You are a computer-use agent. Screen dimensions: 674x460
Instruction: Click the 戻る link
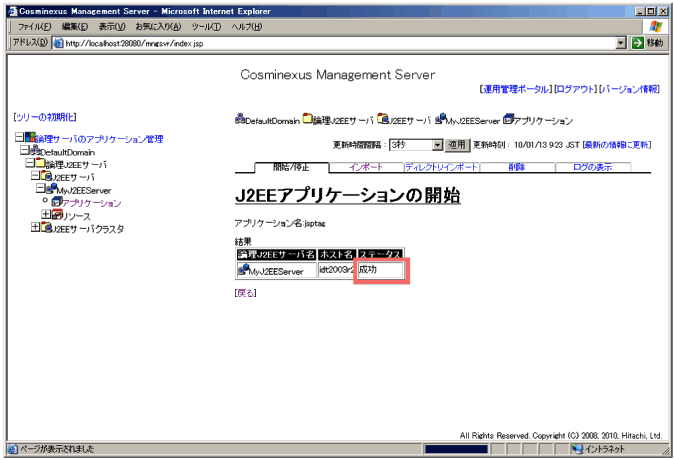tap(245, 293)
